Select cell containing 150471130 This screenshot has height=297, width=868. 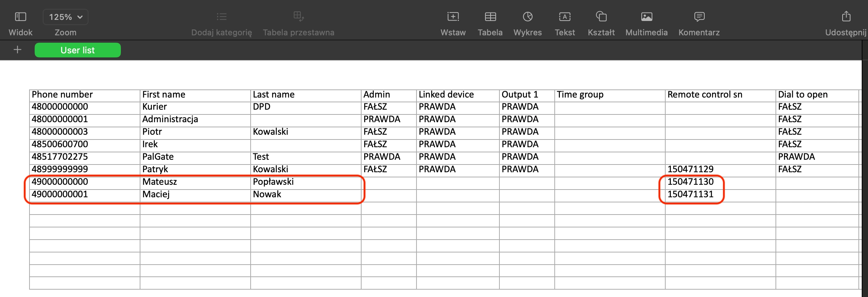pos(690,182)
